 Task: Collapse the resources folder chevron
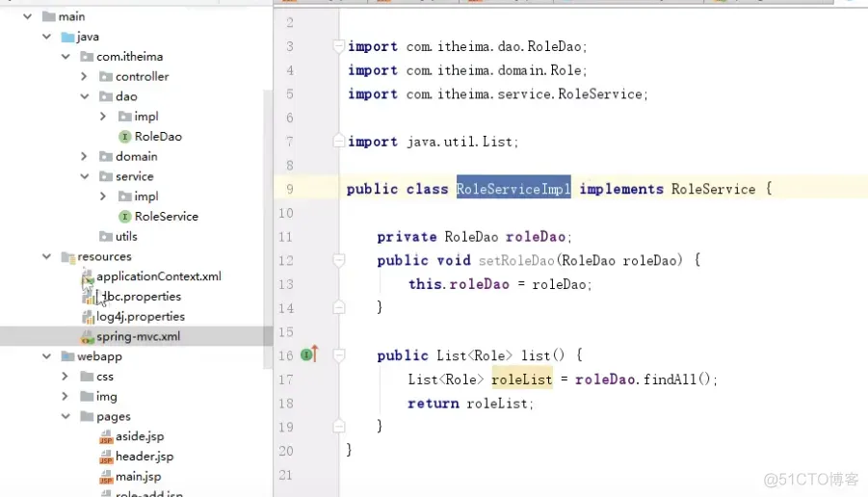pyautogui.click(x=46, y=256)
